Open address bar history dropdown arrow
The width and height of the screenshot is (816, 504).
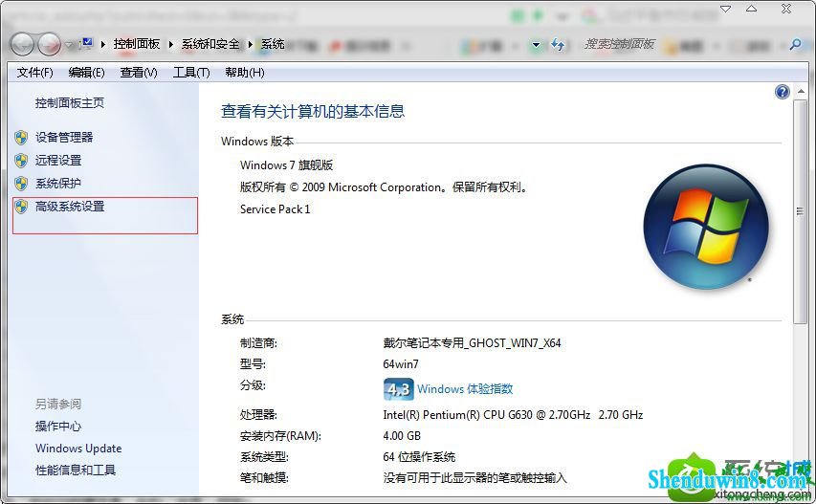point(536,45)
